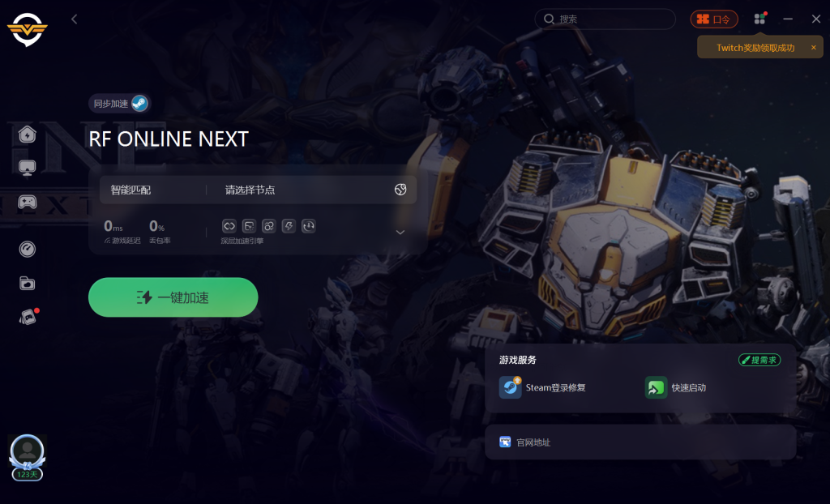Select the 智能匹配 mode option
Image resolution: width=830 pixels, height=504 pixels.
pos(130,190)
